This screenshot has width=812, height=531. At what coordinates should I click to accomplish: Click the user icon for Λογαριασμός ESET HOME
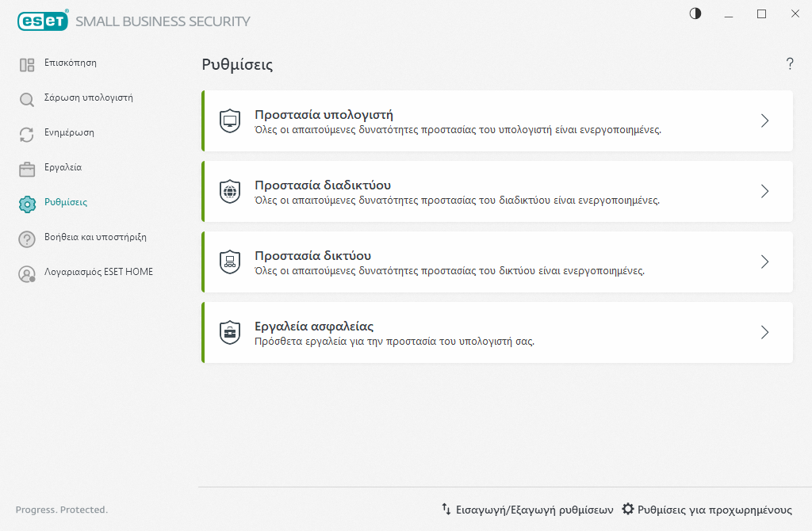point(27,273)
